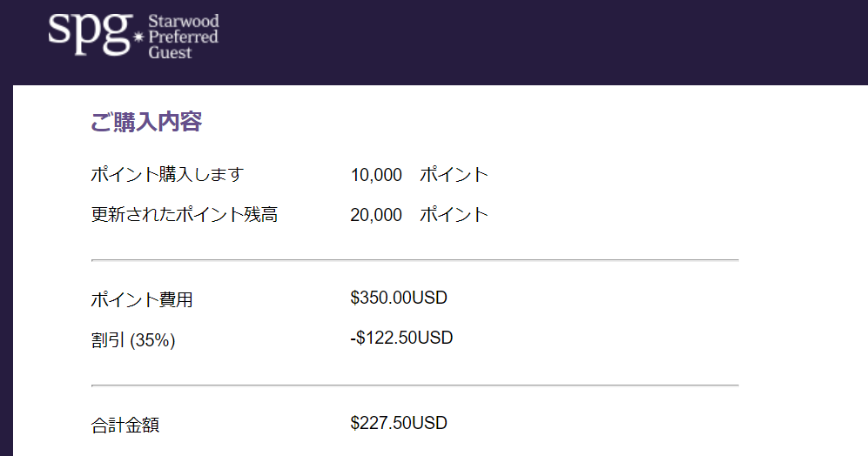Click ポイント unit beside 20,000
868x456 pixels.
(454, 214)
